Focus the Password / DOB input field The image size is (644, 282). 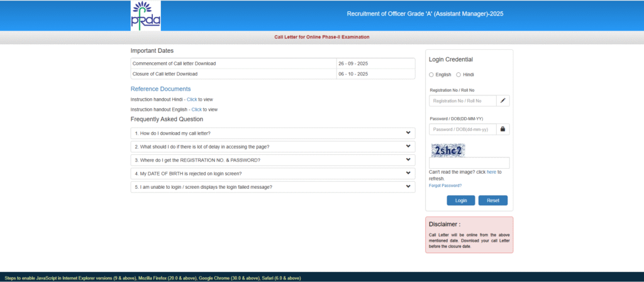pyautogui.click(x=463, y=129)
